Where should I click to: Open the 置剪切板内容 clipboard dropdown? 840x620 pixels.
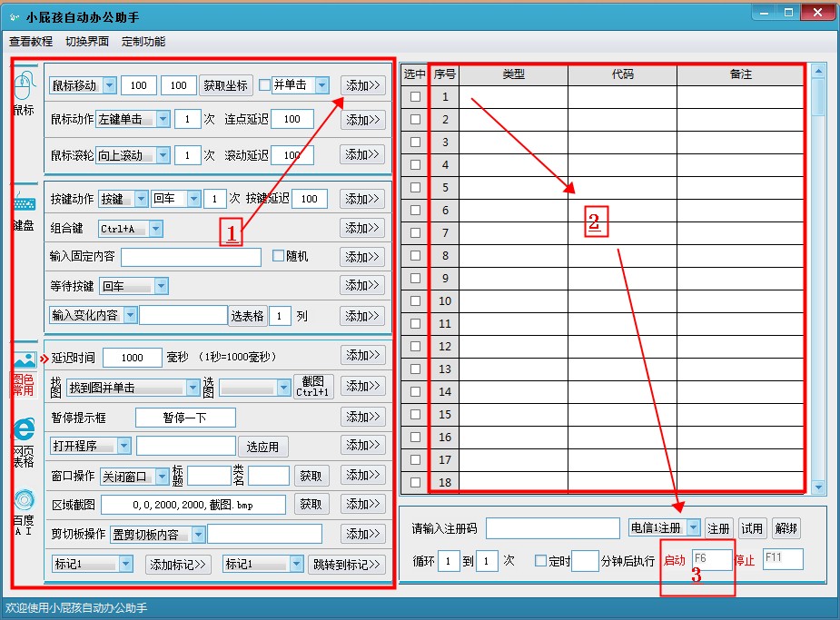click(198, 535)
